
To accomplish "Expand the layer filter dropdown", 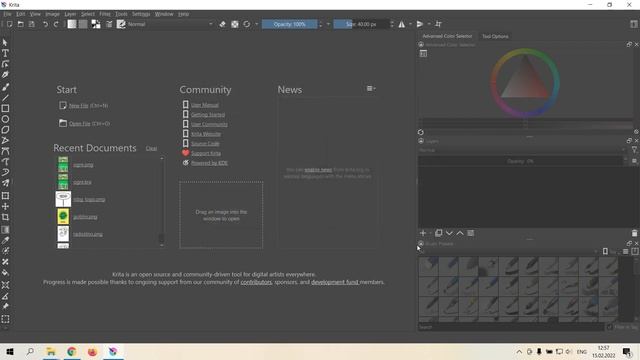I will (634, 150).
